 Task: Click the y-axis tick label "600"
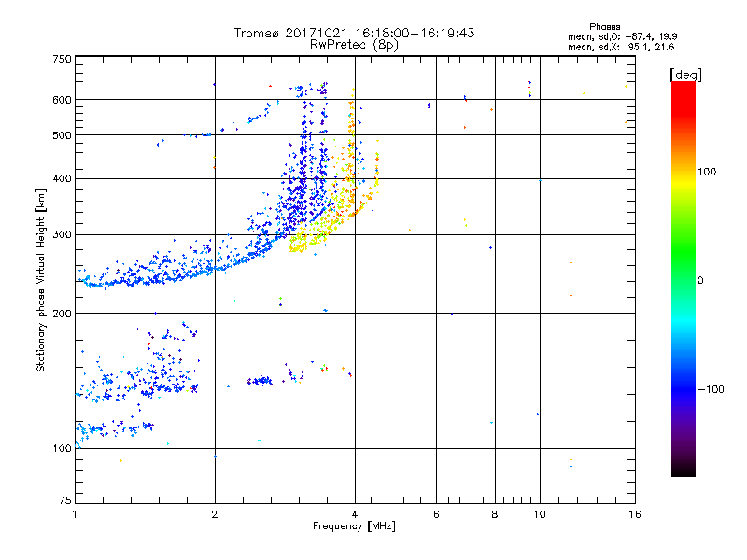[x=62, y=100]
